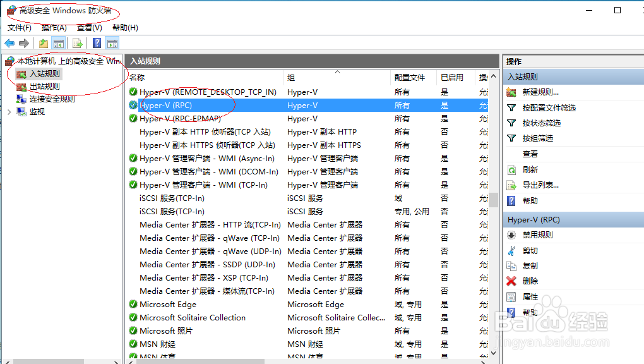Click the New Rule (新建规则) icon

point(511,92)
